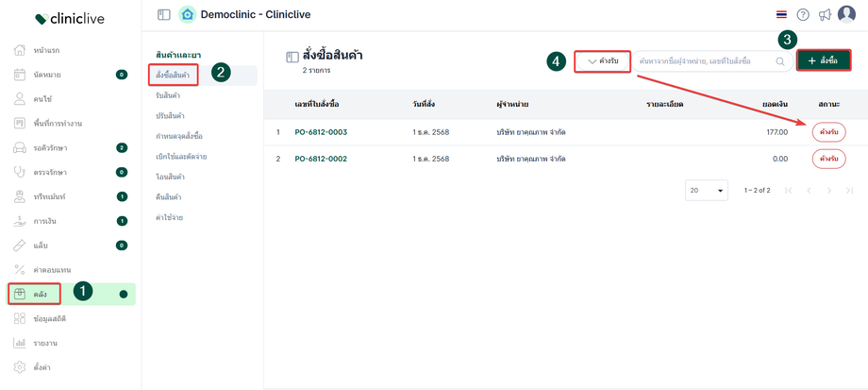Viewport: 868px width, 390px height.
Task: Open the megaphone announcements icon
Action: tap(825, 15)
